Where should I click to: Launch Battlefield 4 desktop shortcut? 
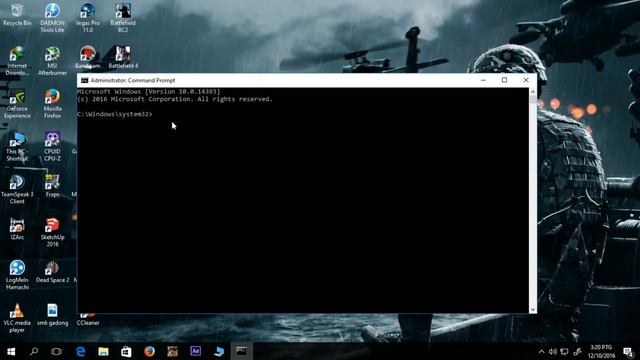(123, 57)
